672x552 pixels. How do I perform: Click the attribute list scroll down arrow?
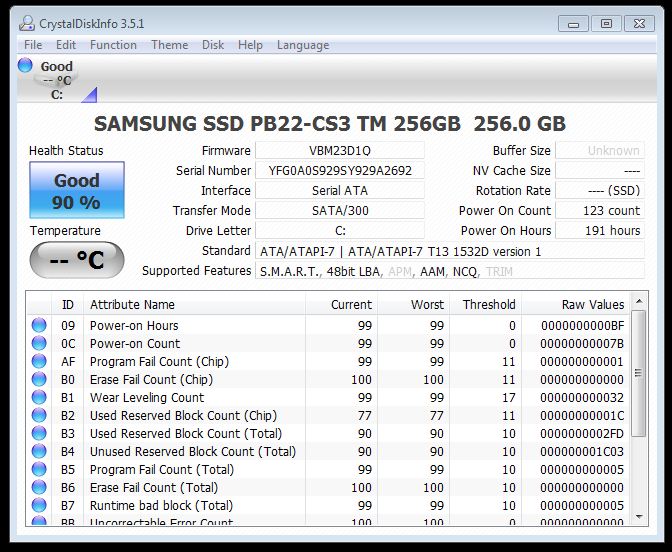(639, 517)
